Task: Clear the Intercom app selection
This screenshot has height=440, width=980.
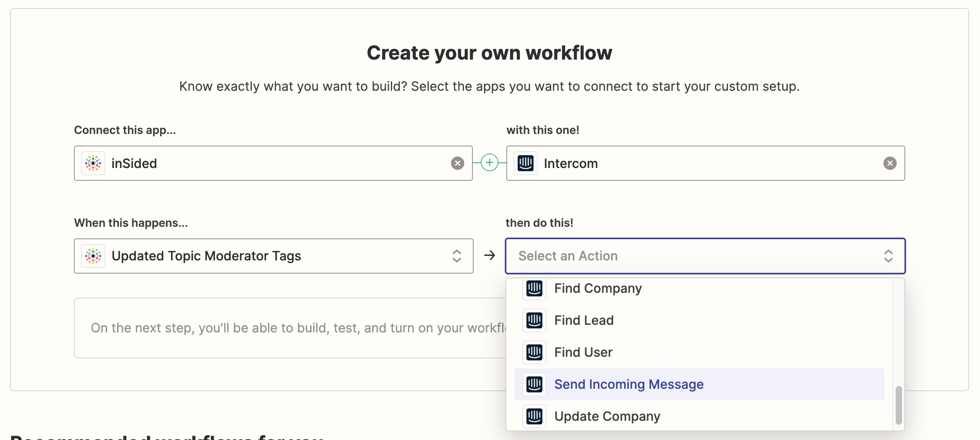Action: coord(890,163)
